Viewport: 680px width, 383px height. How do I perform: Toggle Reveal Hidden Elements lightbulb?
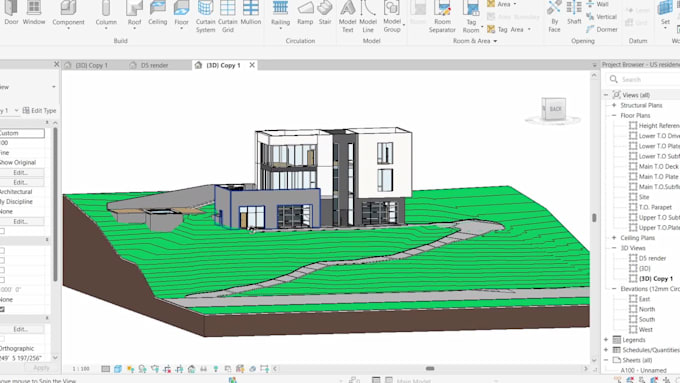[x=216, y=369]
